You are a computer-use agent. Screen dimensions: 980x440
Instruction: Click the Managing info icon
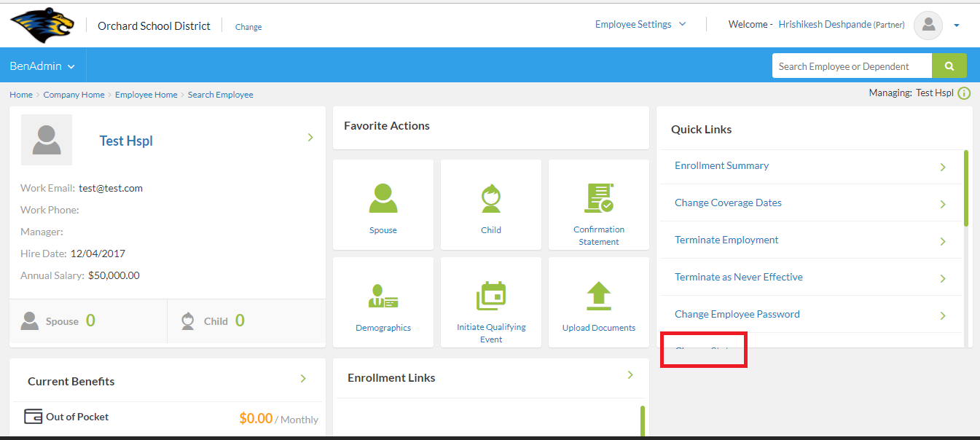click(x=964, y=93)
